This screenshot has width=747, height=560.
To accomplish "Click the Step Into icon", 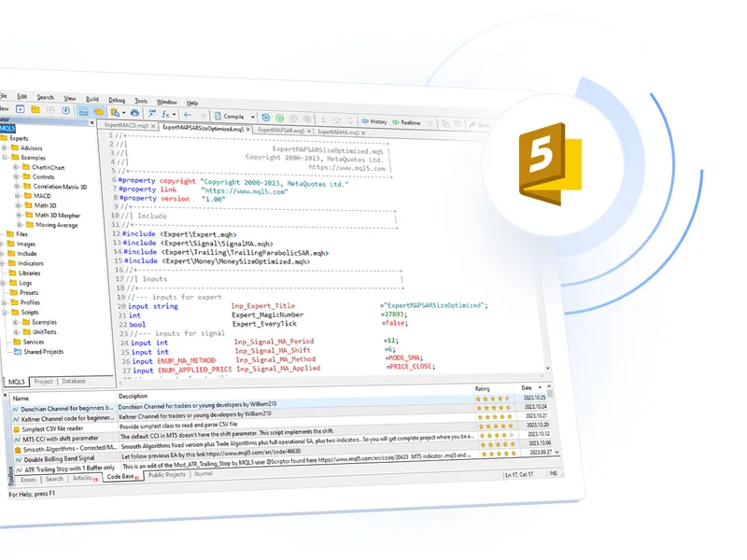I will (x=323, y=119).
